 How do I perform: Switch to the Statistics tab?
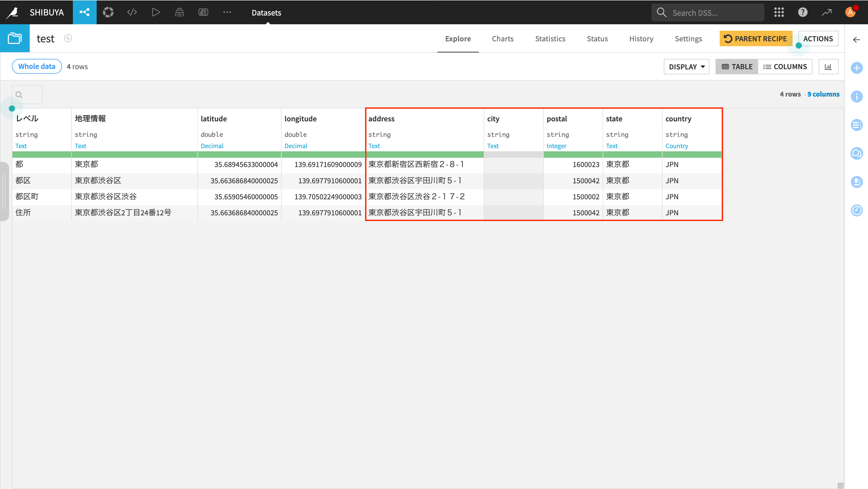(x=550, y=38)
